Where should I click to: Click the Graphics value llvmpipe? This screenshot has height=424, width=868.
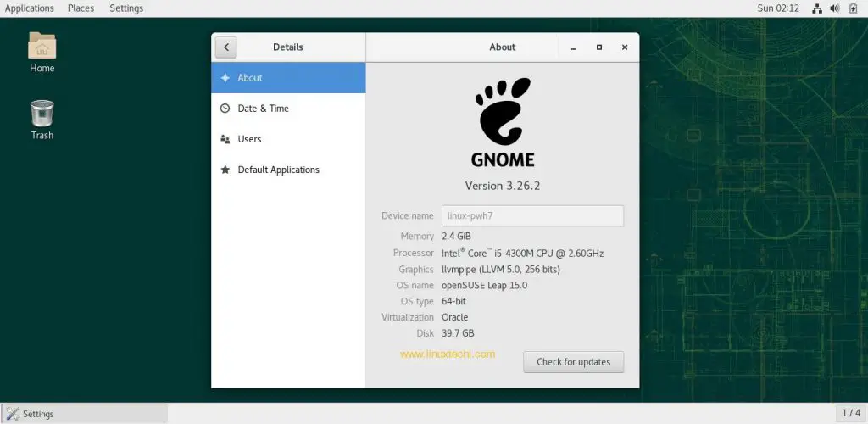click(x=501, y=270)
